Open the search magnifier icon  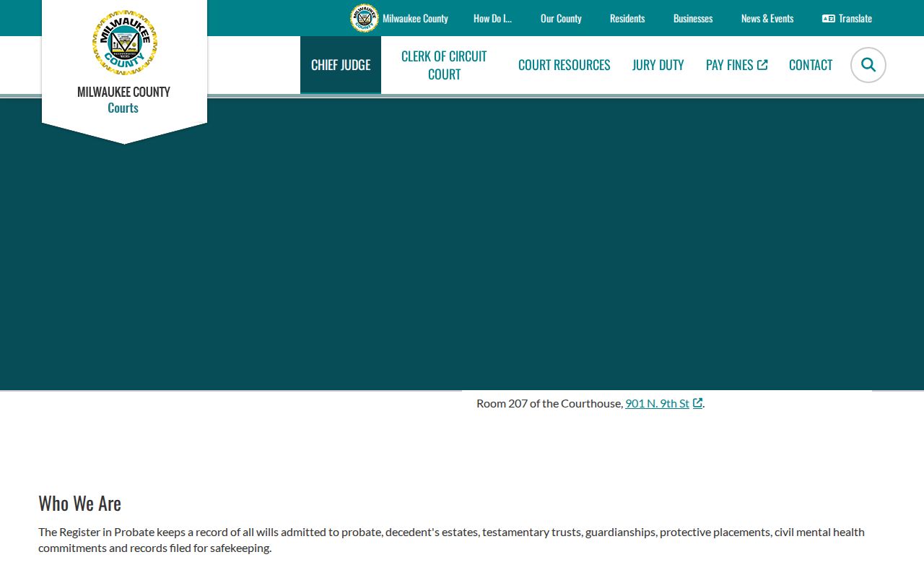point(868,65)
